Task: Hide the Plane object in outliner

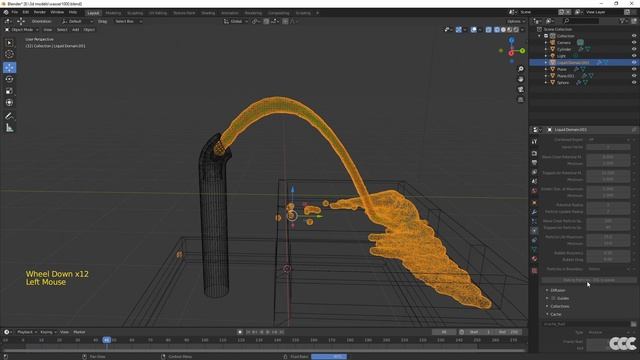Action: tap(634, 69)
